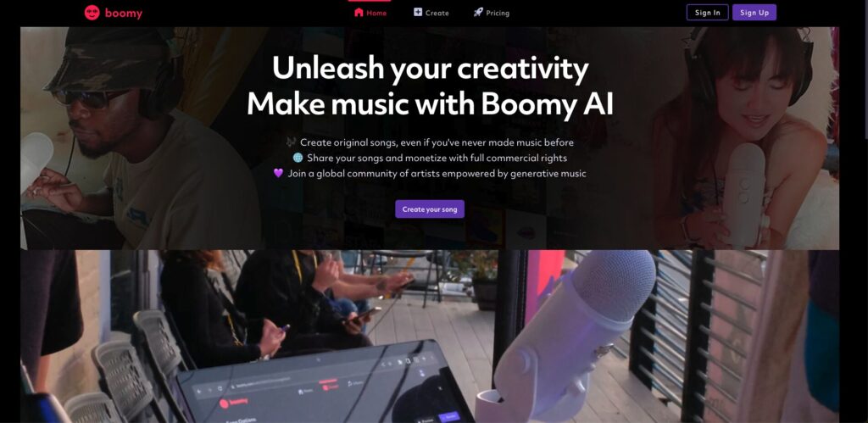This screenshot has width=868, height=423.
Task: Click the rocket icon beside Pricing
Action: (x=478, y=12)
